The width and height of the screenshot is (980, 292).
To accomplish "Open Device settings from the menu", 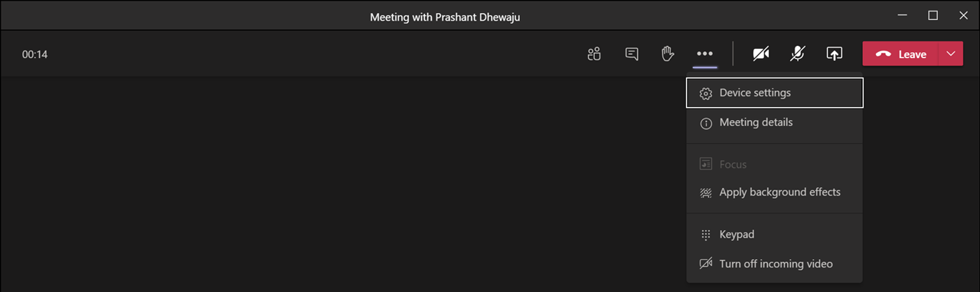I will 775,92.
